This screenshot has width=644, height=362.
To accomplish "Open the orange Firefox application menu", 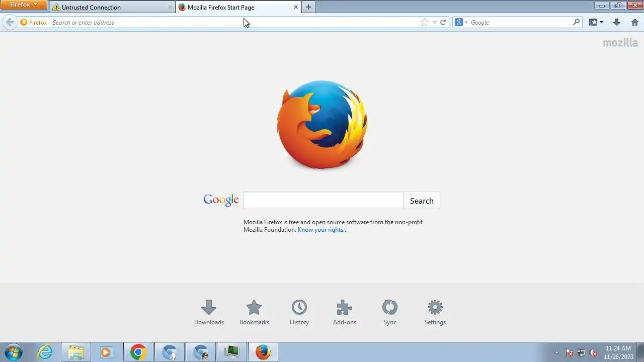I will (24, 5).
